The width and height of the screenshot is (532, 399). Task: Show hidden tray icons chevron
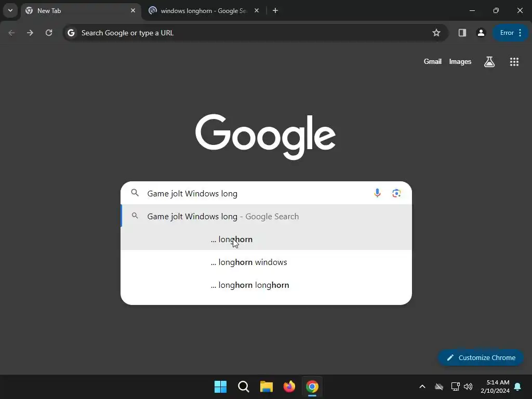pyautogui.click(x=422, y=387)
